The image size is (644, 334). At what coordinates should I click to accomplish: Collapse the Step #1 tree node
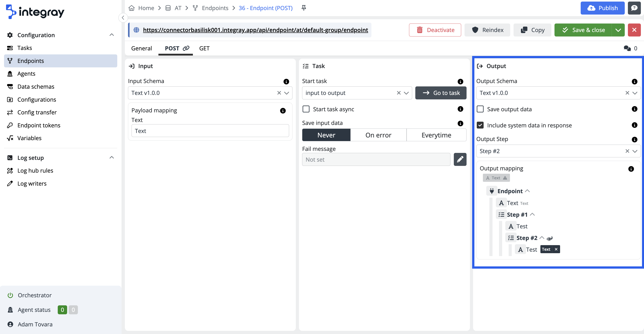click(532, 214)
